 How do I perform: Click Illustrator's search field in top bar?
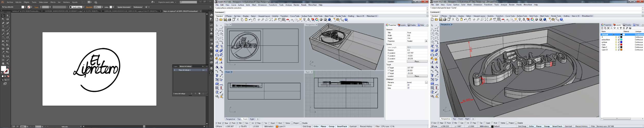189,2
